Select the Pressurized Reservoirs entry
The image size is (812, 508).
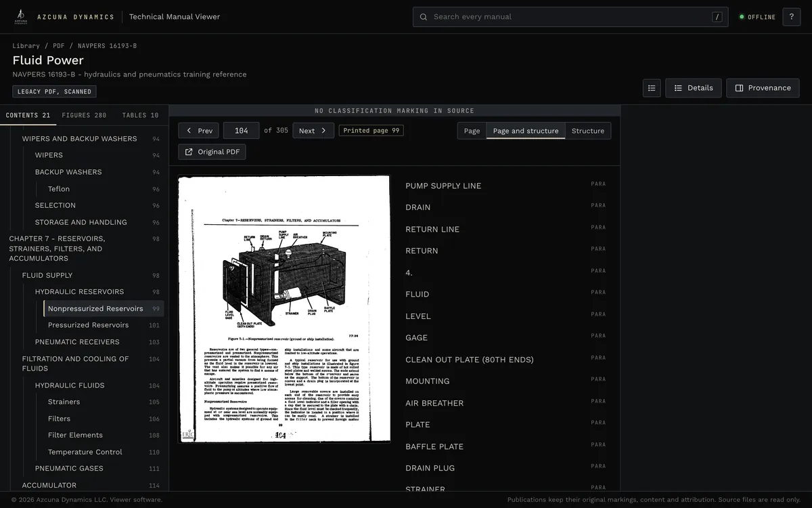click(x=104, y=325)
